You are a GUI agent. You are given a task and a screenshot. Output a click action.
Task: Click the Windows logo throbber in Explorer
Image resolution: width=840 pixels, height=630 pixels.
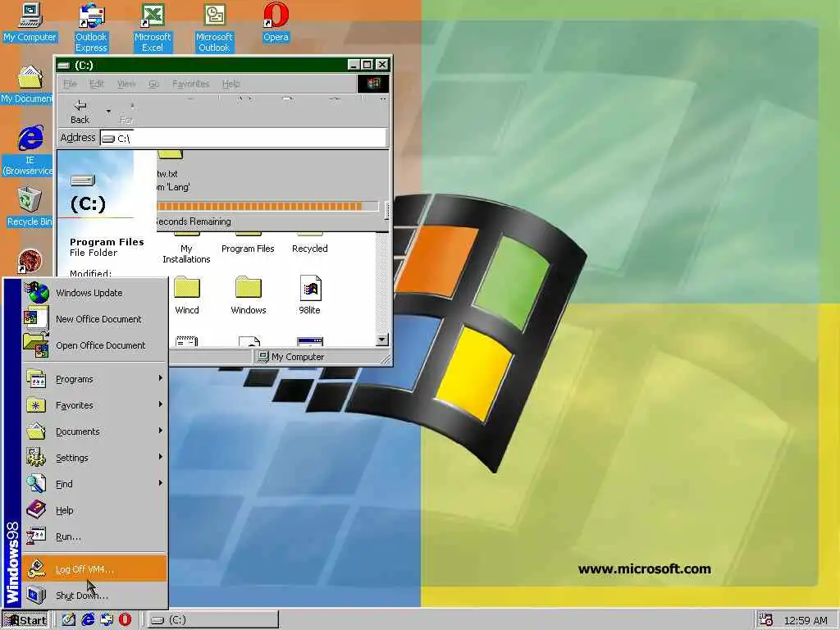click(373, 84)
